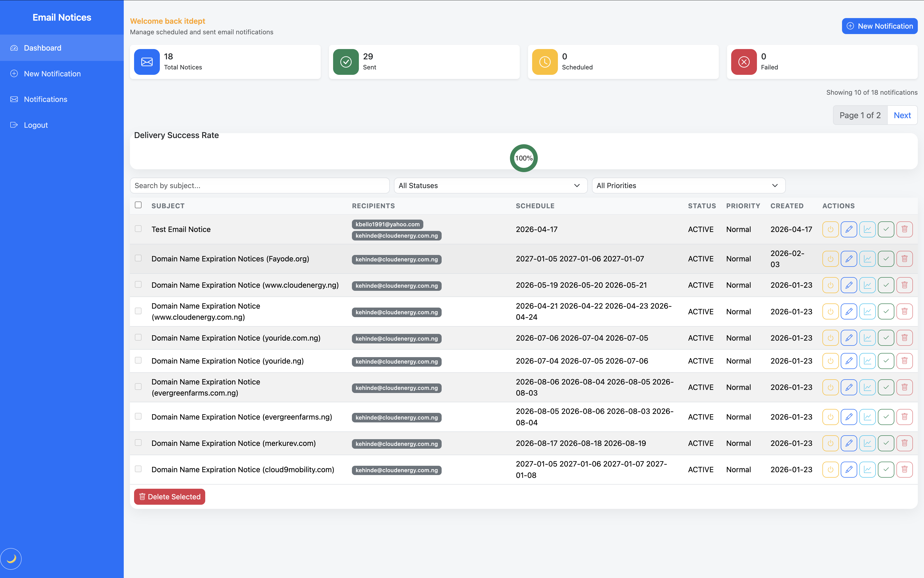Click the Created column header
The width and height of the screenshot is (924, 578).
(787, 206)
